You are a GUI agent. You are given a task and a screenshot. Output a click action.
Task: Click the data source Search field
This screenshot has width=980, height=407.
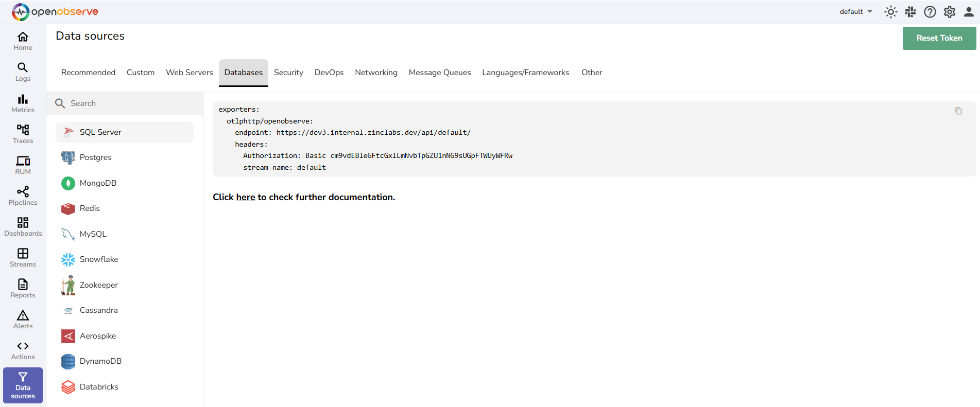coord(129,103)
